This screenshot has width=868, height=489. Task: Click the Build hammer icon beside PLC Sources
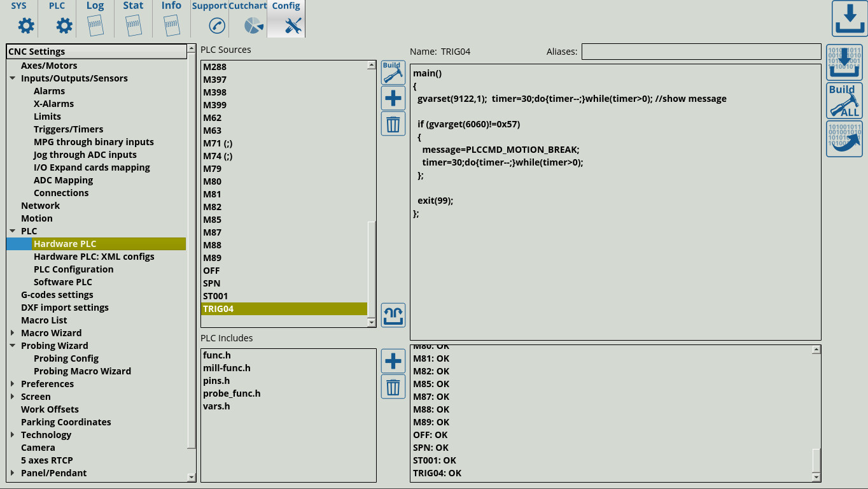click(x=393, y=73)
